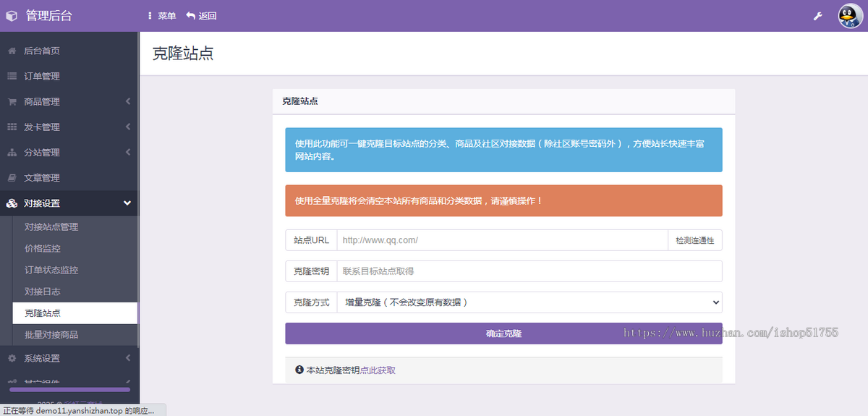
Task: Focus the 站点URL input field
Action: [502, 240]
